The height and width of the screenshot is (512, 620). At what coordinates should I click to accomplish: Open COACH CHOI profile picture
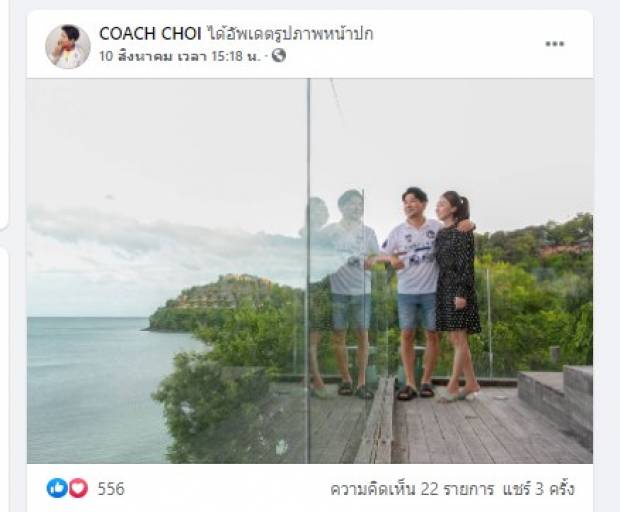coord(68,46)
